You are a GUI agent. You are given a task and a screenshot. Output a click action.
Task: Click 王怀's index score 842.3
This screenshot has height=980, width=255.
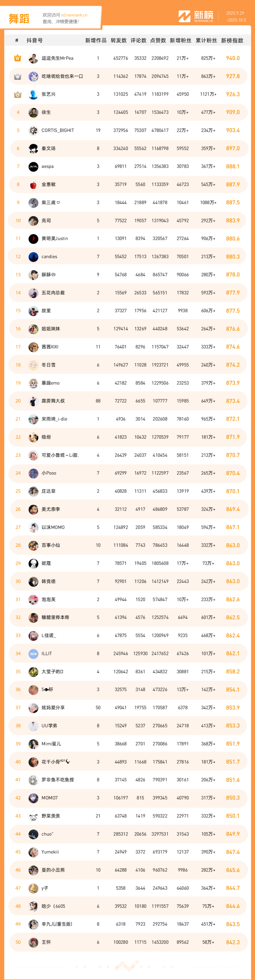pyautogui.click(x=233, y=942)
